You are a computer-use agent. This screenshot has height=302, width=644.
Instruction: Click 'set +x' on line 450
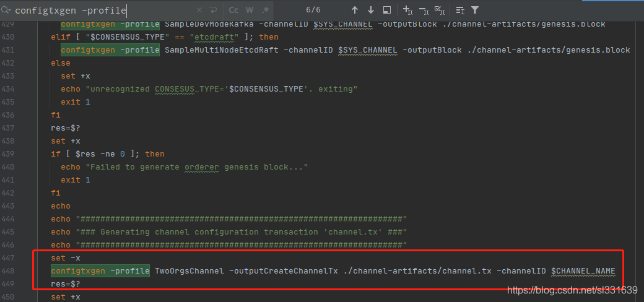[66, 297]
